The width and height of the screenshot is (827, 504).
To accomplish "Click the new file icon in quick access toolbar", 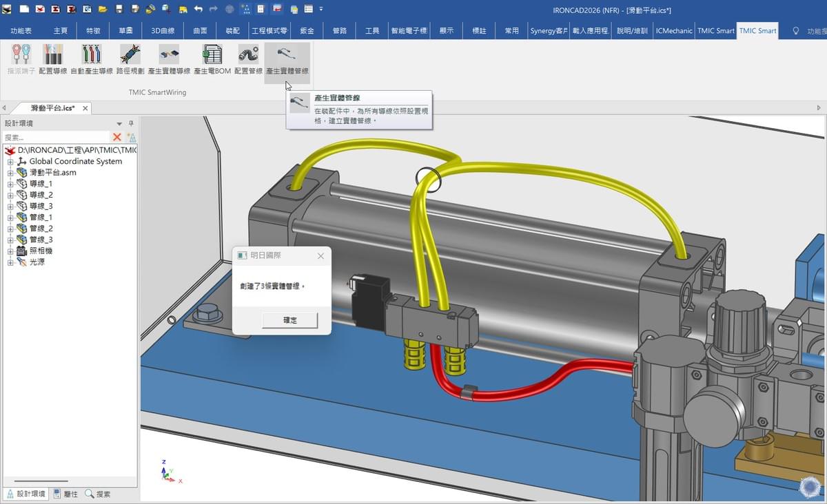I will [24, 10].
